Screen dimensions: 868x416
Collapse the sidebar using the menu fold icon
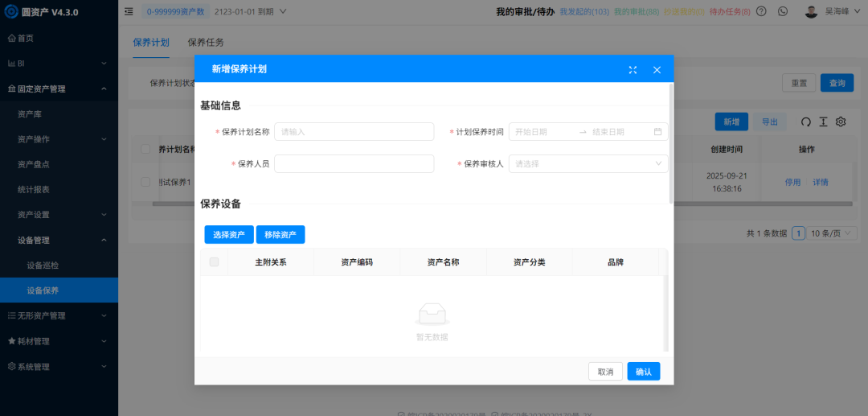pos(129,11)
